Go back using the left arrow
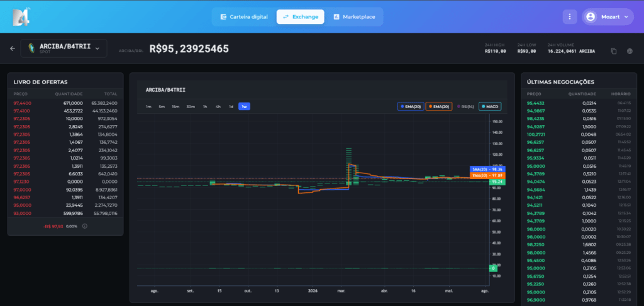This screenshot has width=644, height=306. tap(13, 48)
